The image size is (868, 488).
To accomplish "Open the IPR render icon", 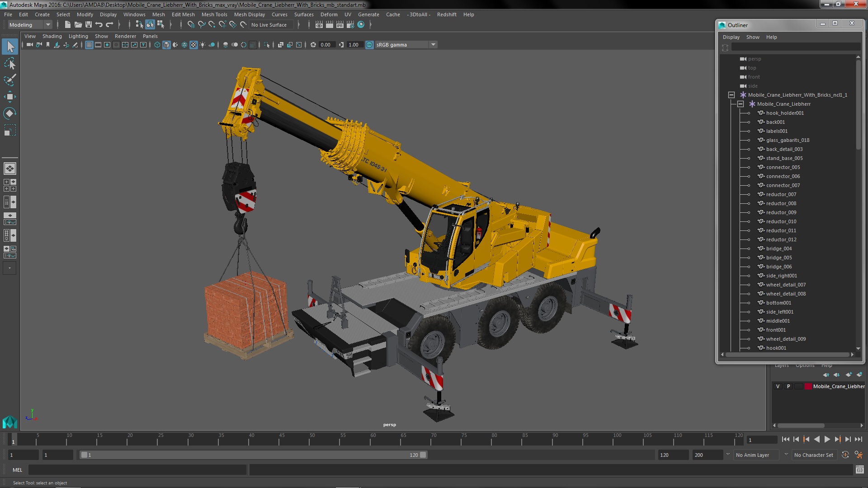I will [340, 25].
